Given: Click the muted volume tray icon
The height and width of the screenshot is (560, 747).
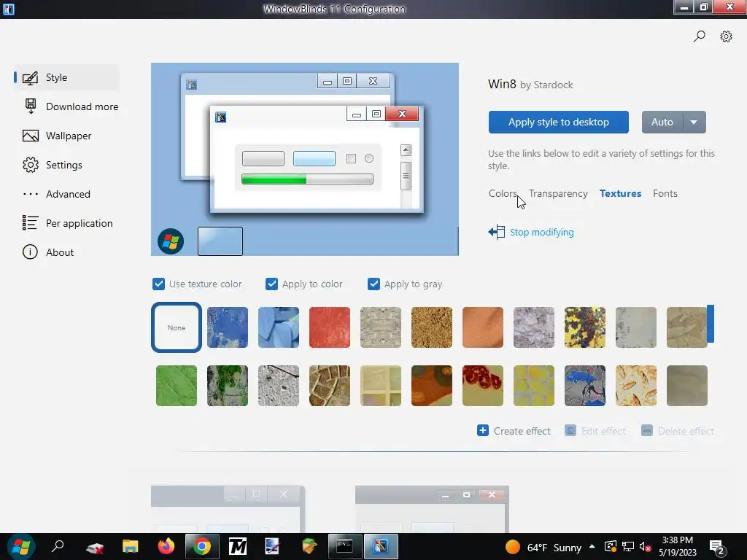Looking at the screenshot, I should click(x=645, y=547).
